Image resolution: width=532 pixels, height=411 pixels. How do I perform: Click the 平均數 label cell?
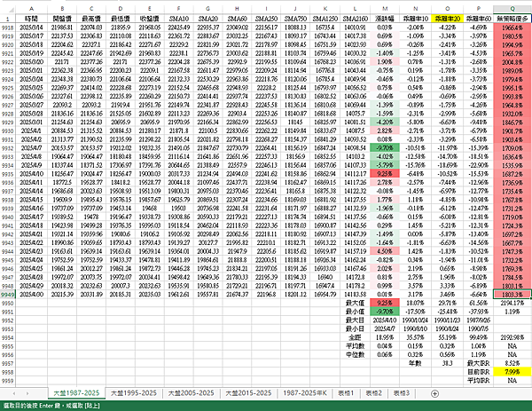[355, 346]
